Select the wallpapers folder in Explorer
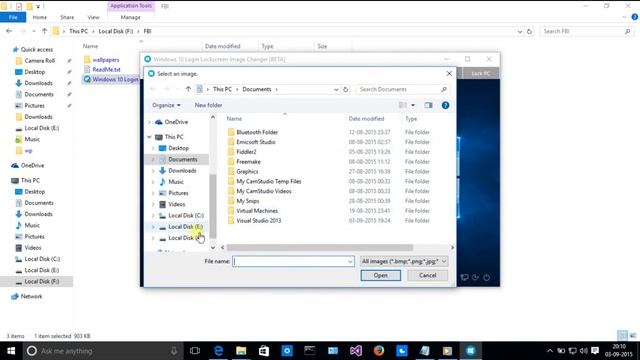This screenshot has height=360, width=640. tap(105, 60)
